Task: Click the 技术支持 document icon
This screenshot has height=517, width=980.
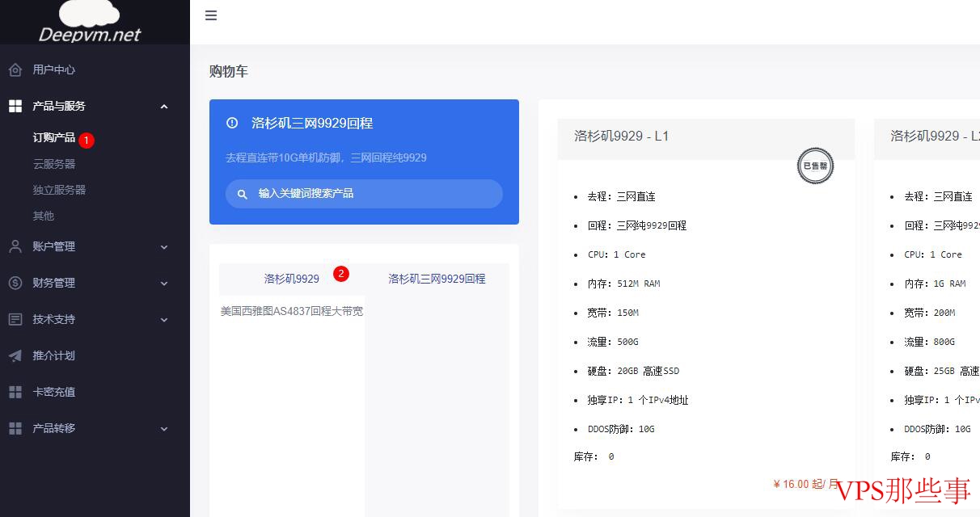Action: point(15,319)
